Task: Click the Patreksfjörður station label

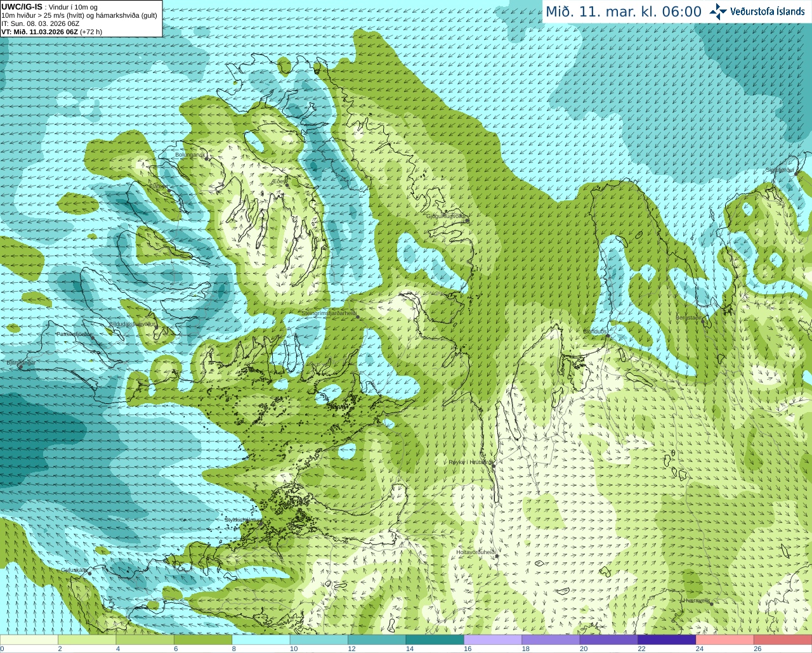Action: point(74,333)
